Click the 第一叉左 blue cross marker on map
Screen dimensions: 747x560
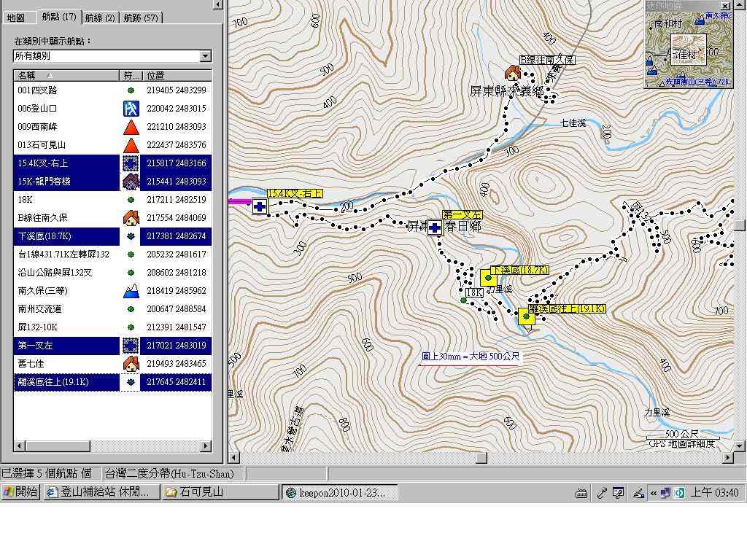pos(435,227)
